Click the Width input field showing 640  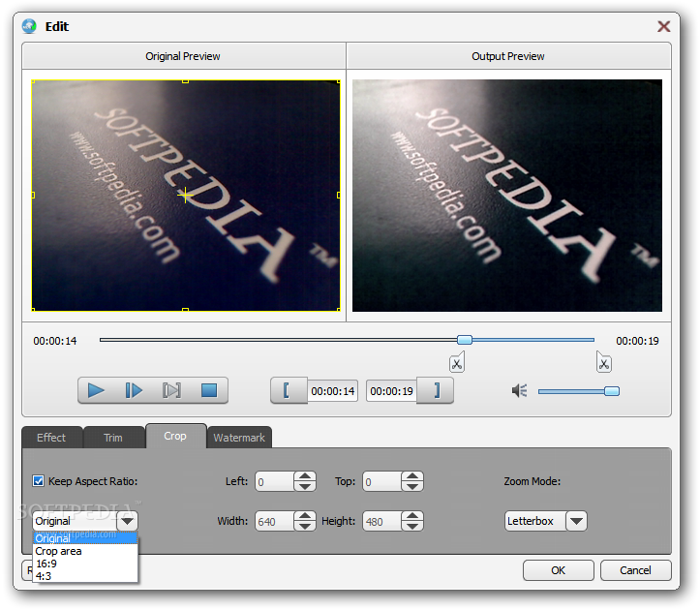coord(275,521)
